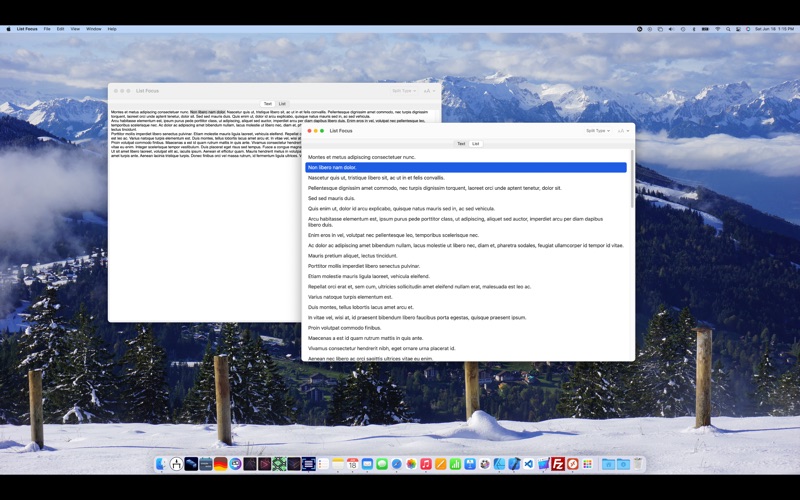Screen dimensions: 800x500
Task: Click the date and time in the menu bar
Action: (774, 29)
